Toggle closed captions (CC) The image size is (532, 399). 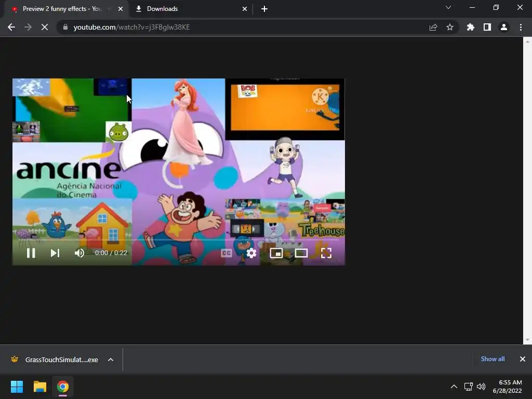click(227, 253)
